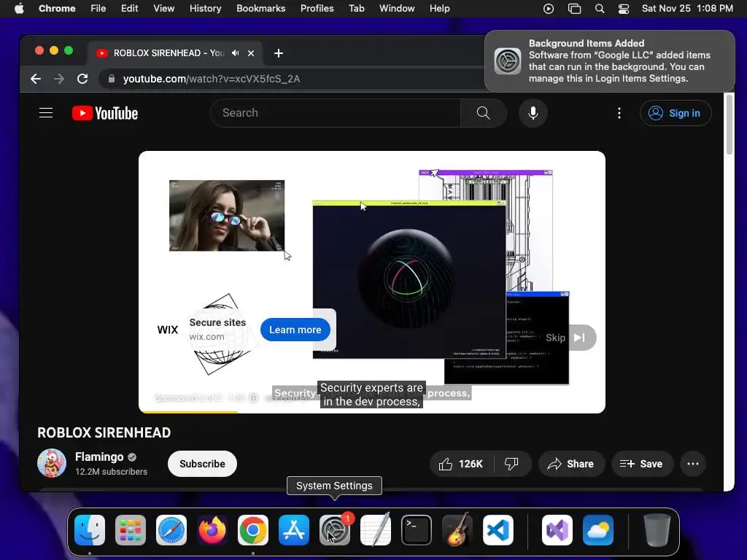747x560 pixels.
Task: Mute the tab via the speaker icon
Action: [235, 52]
